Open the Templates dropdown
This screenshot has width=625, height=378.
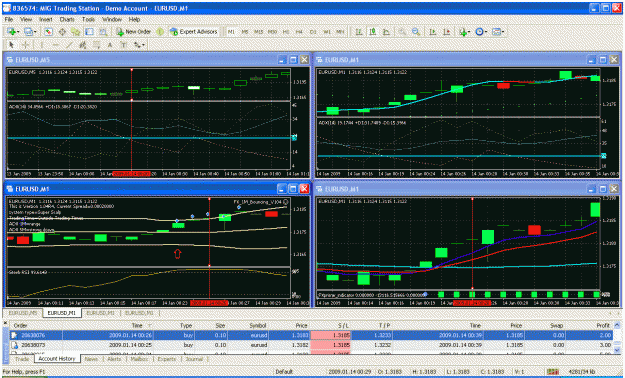click(x=498, y=32)
